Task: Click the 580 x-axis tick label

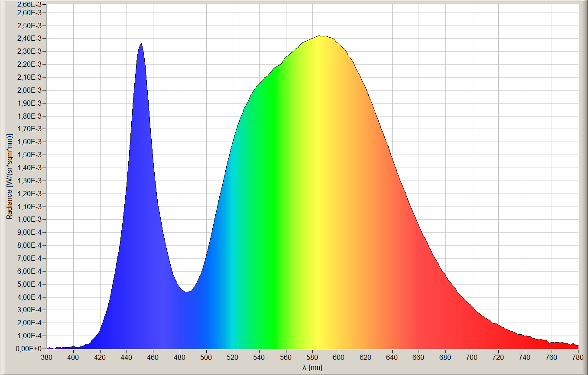Action: pos(312,357)
